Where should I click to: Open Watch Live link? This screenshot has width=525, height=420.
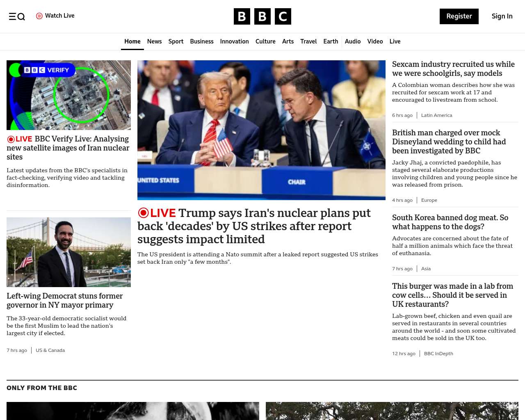tap(55, 16)
